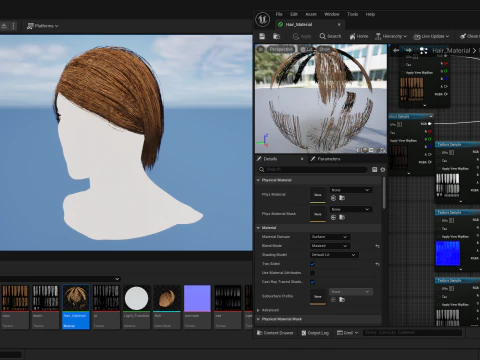Reset Blend Mode to default arrow
The height and width of the screenshot is (360, 480).
[x=377, y=246]
